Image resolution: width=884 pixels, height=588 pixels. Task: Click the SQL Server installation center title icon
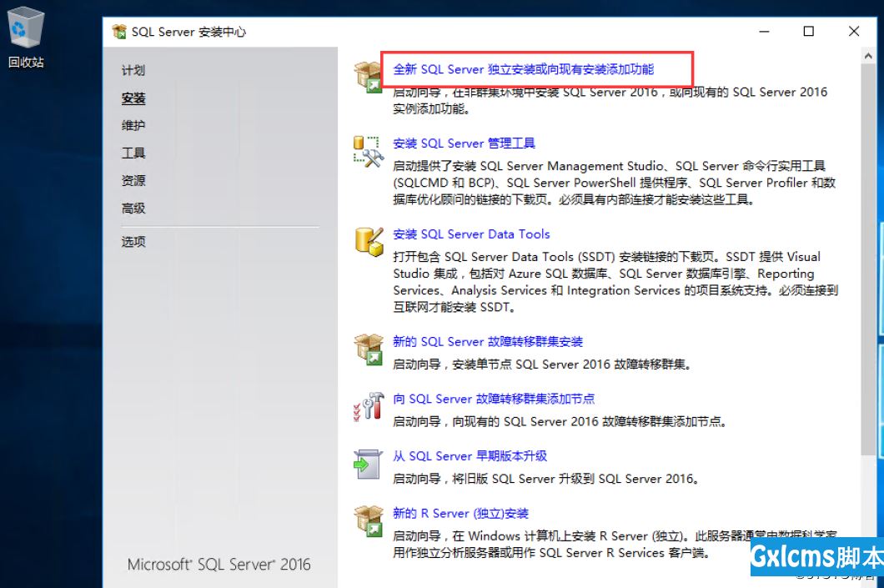[119, 32]
